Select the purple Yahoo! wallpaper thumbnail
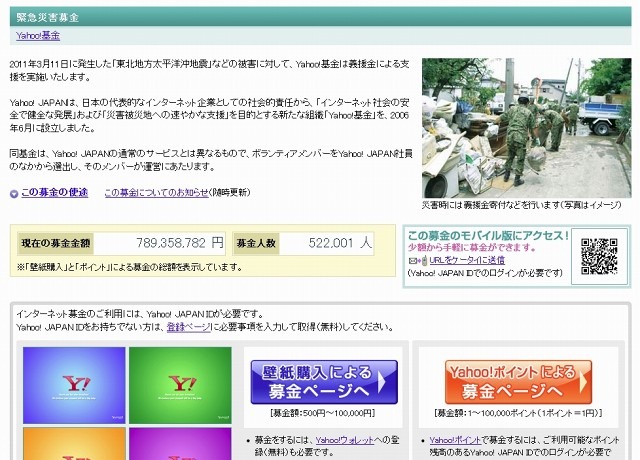Screen dimensions: 640x460 click(x=180, y=444)
